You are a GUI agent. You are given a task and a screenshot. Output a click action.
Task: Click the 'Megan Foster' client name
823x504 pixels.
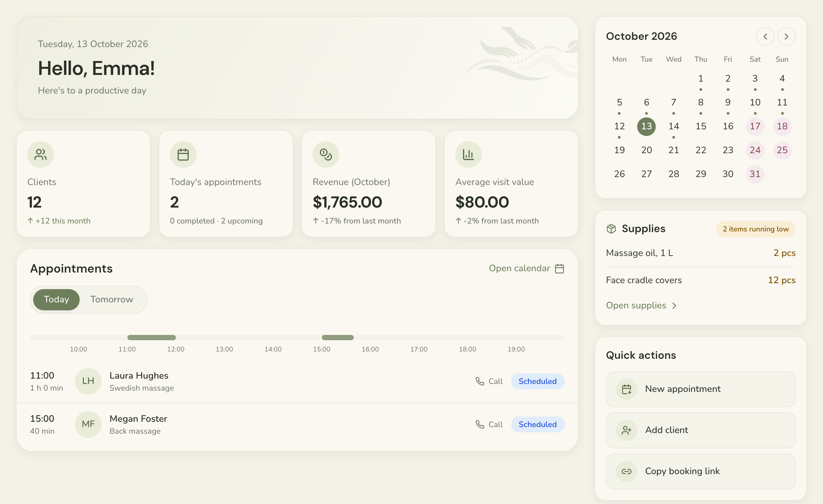(x=138, y=419)
